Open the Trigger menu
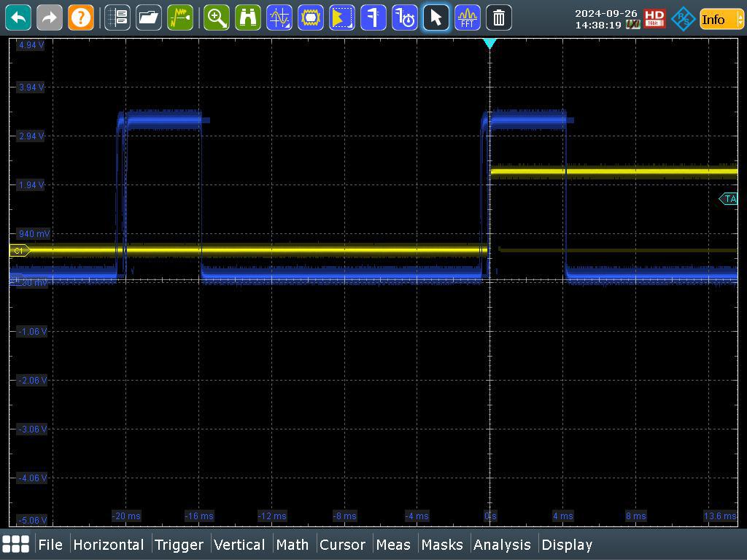Viewport: 747px width, 560px height. coord(179,545)
